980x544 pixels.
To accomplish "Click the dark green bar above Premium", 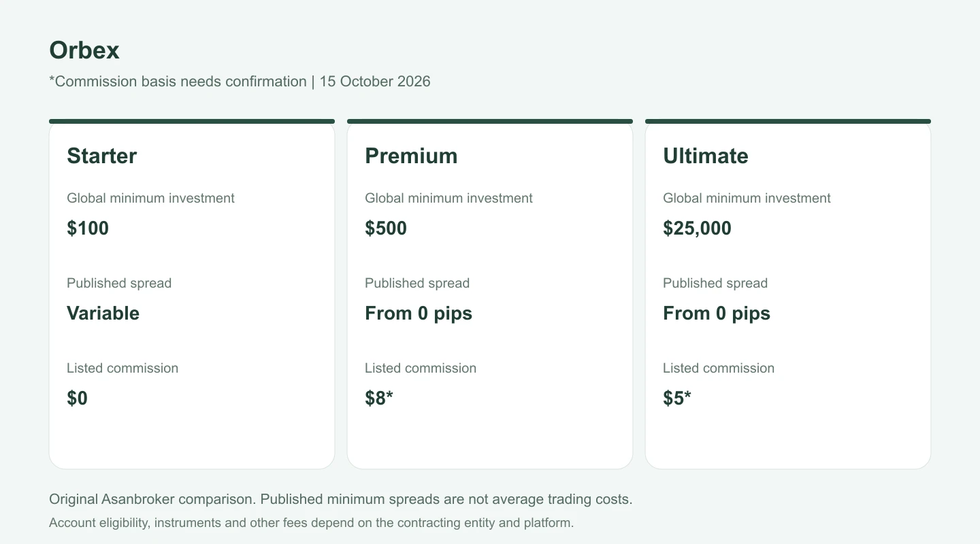I will (x=490, y=122).
